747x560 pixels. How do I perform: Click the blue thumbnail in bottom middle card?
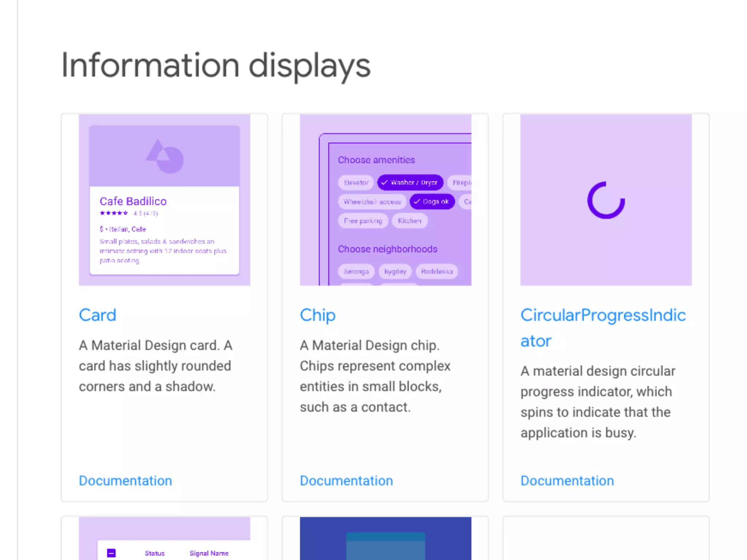(x=385, y=538)
